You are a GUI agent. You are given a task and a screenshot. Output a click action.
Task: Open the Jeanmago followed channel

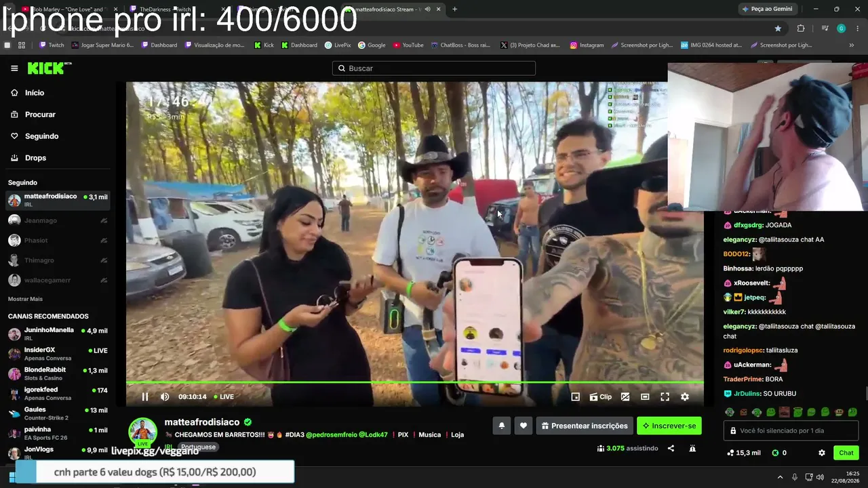click(x=58, y=220)
